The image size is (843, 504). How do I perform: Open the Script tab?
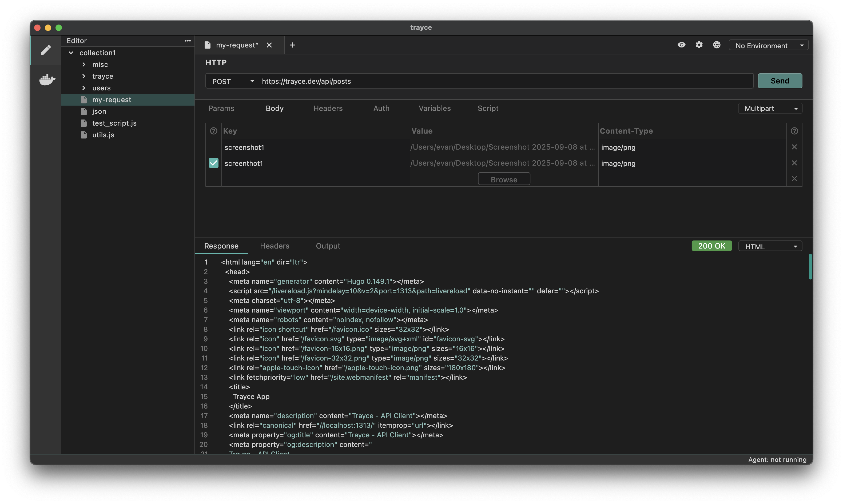coord(488,108)
